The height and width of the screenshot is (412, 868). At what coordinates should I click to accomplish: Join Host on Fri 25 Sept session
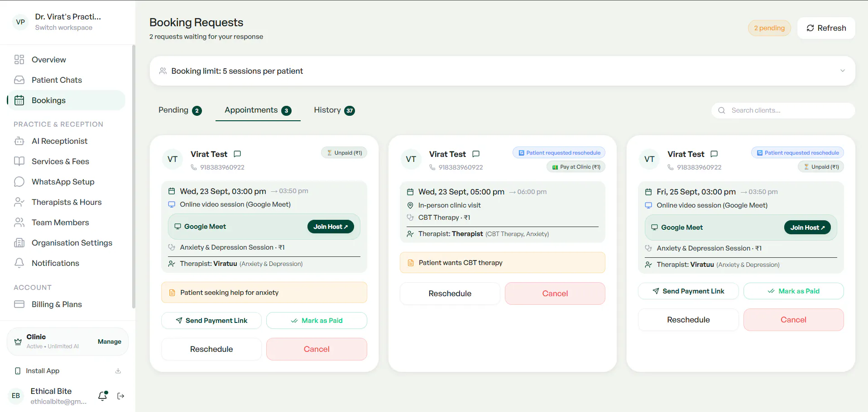807,227
